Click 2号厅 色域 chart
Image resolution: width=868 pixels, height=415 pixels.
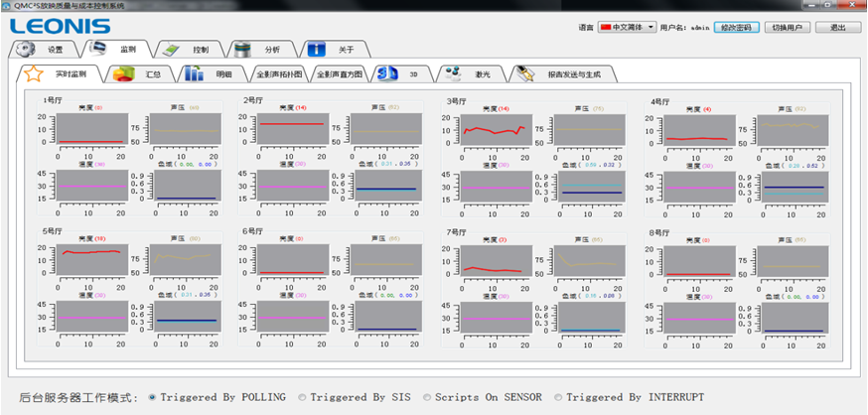388,185
